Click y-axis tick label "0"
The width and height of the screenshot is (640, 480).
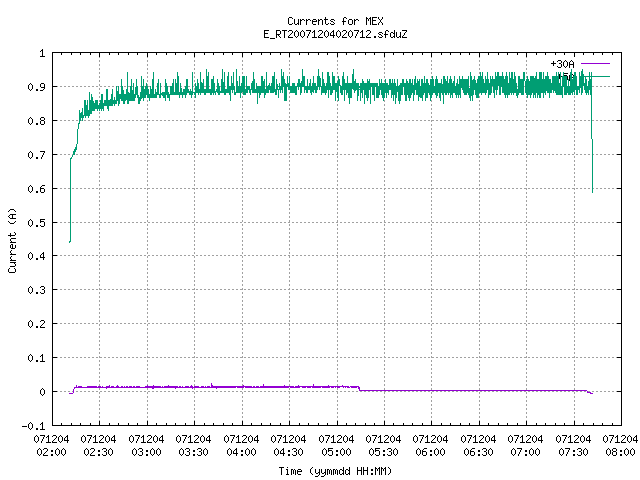point(42,392)
